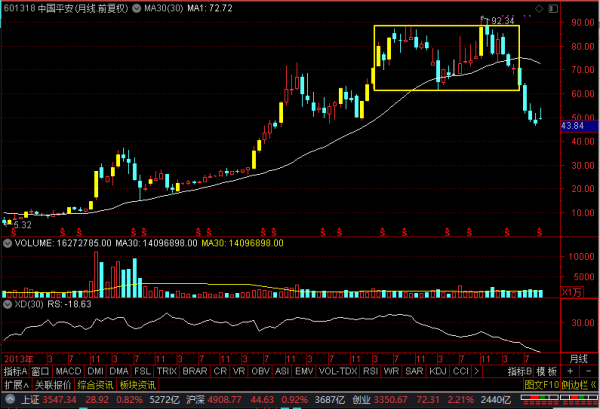Open the 指标A indicator dropdown

[x=15, y=371]
